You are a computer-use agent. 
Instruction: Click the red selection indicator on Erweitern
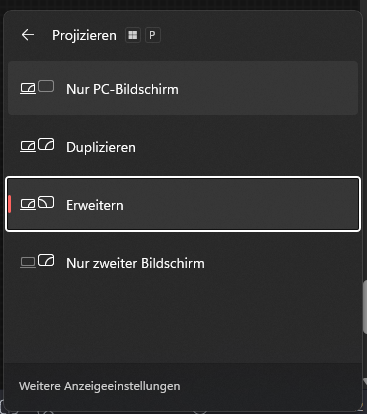10,204
